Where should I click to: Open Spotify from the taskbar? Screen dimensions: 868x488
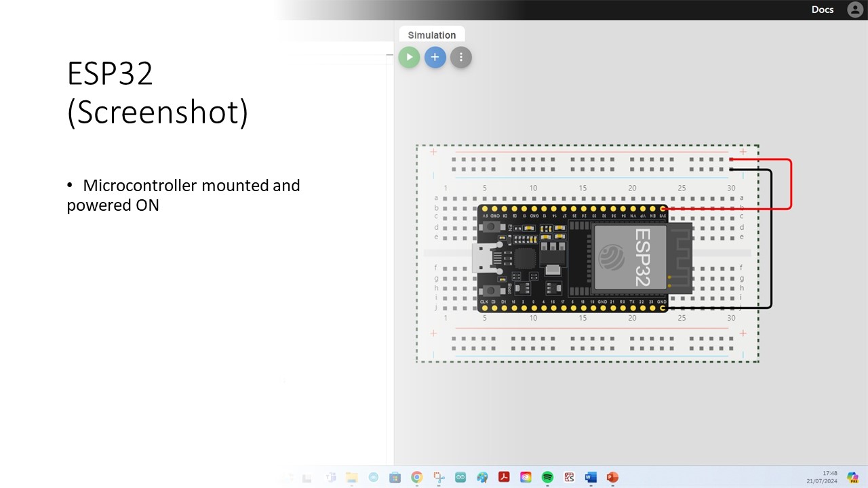coord(547,477)
